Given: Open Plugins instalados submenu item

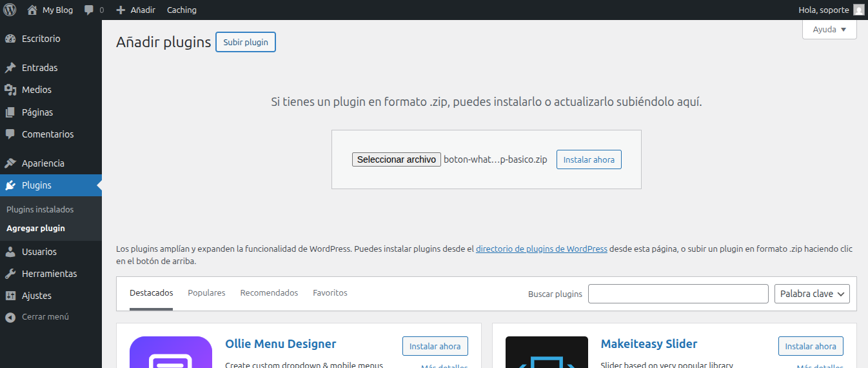Looking at the screenshot, I should click(x=40, y=210).
